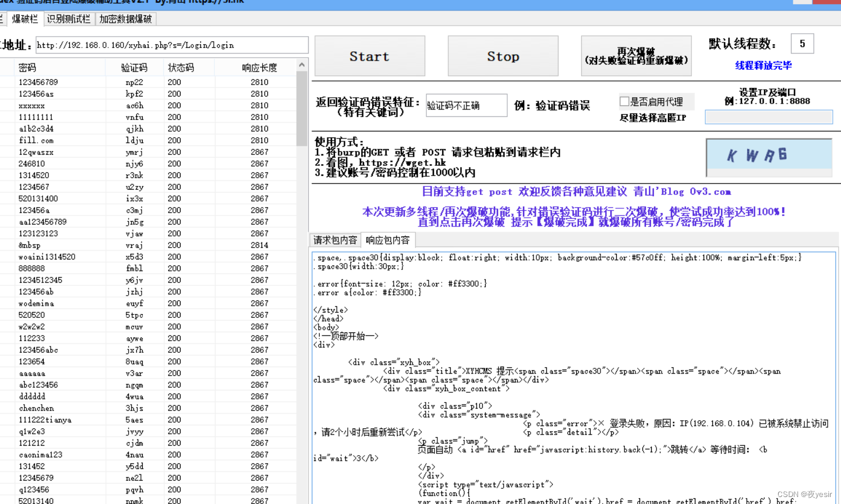Select the 响应包内容 tab
Image resolution: width=841 pixels, height=504 pixels.
coord(388,240)
